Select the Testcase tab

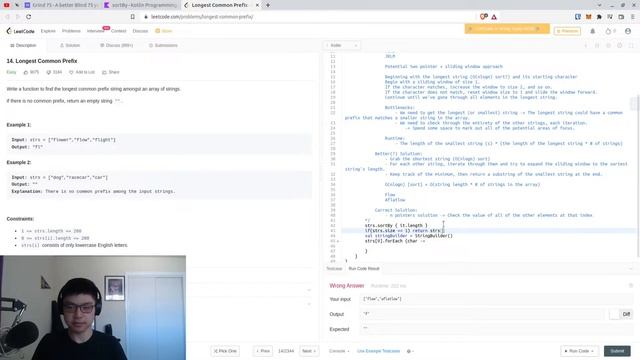click(334, 269)
